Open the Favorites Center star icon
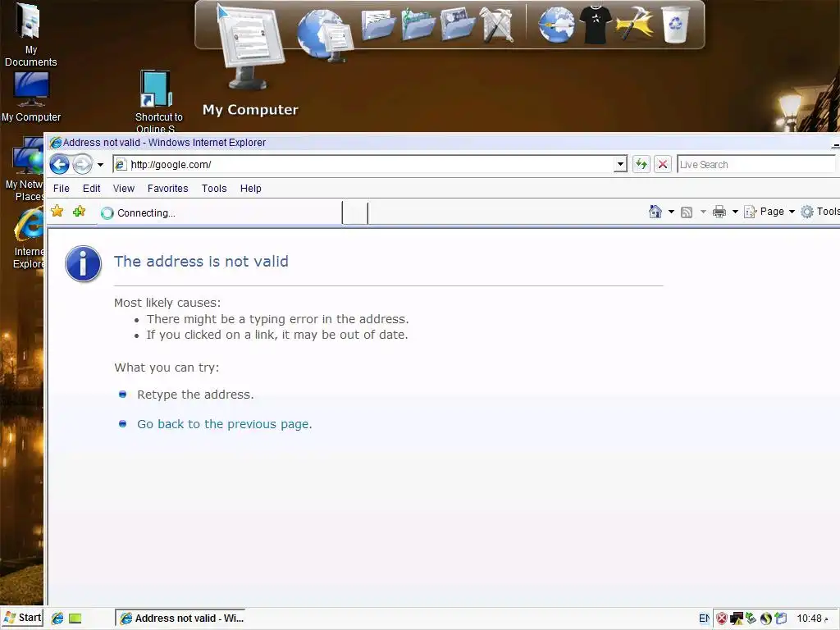The image size is (840, 630). click(57, 212)
